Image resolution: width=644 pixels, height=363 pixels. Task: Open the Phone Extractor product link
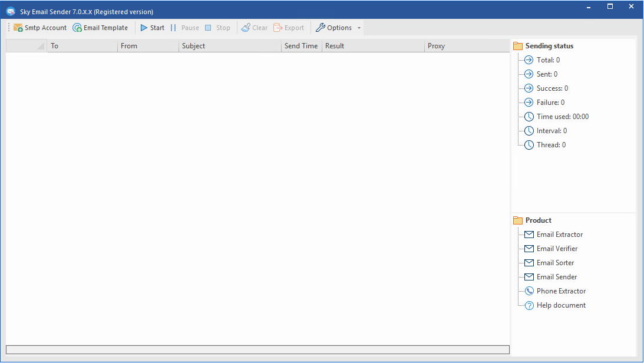point(561,291)
